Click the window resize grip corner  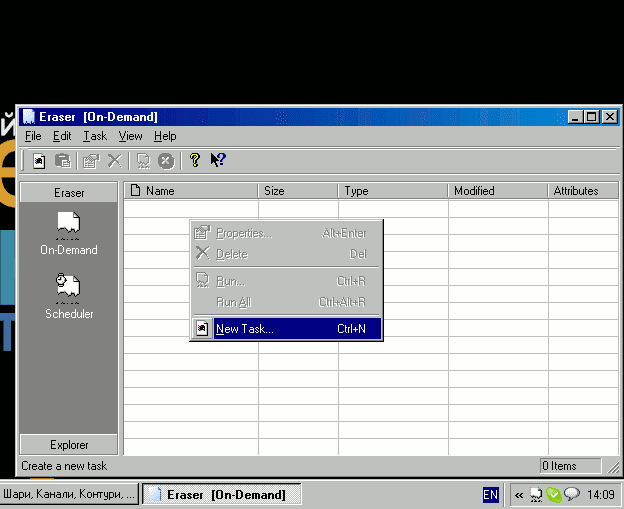pyautogui.click(x=613, y=467)
